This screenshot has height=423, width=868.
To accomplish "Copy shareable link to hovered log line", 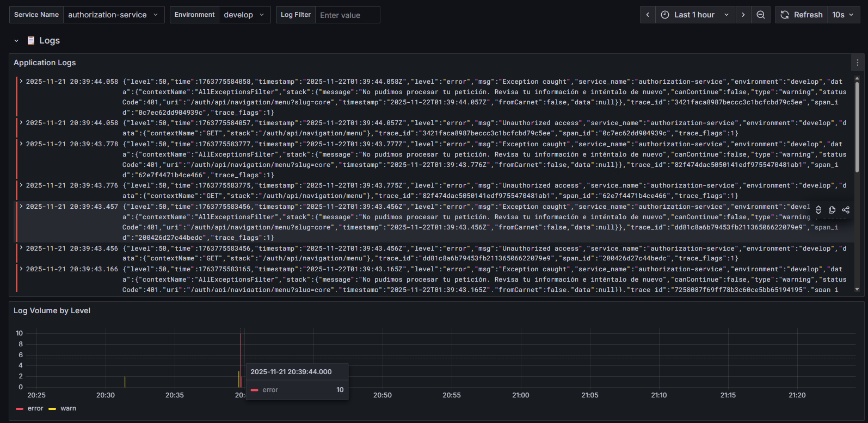I will coord(846,210).
